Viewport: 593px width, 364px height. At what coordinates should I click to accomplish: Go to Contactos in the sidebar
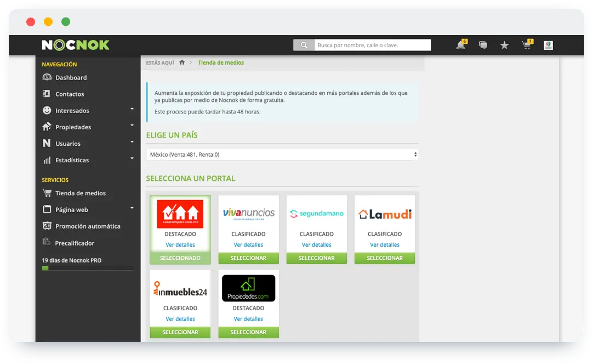point(70,94)
